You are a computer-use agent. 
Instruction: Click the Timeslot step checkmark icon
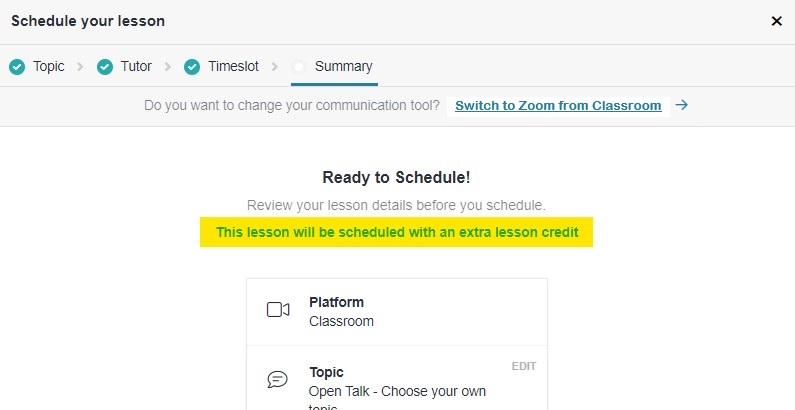click(192, 67)
